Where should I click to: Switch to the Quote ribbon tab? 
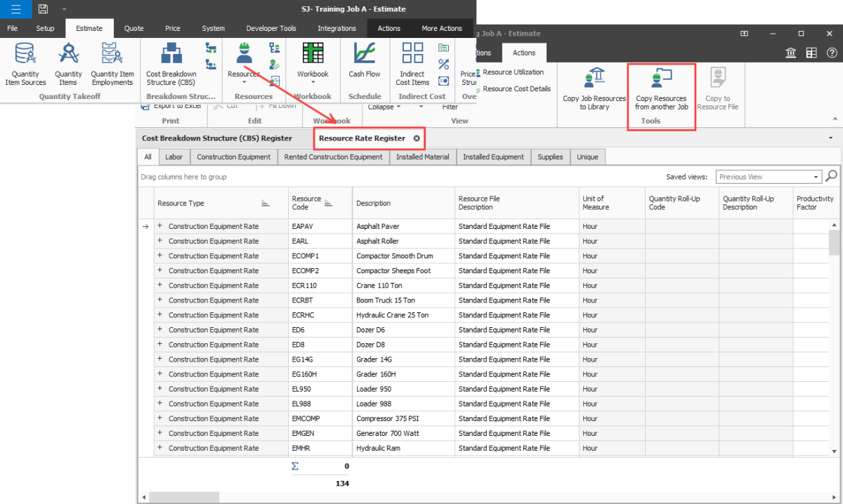[x=133, y=29]
